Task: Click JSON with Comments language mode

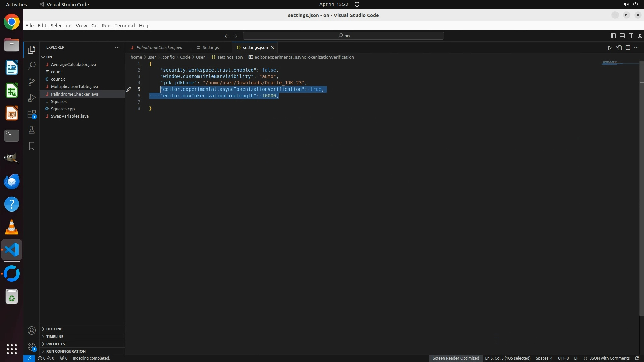Action: click(x=609, y=358)
